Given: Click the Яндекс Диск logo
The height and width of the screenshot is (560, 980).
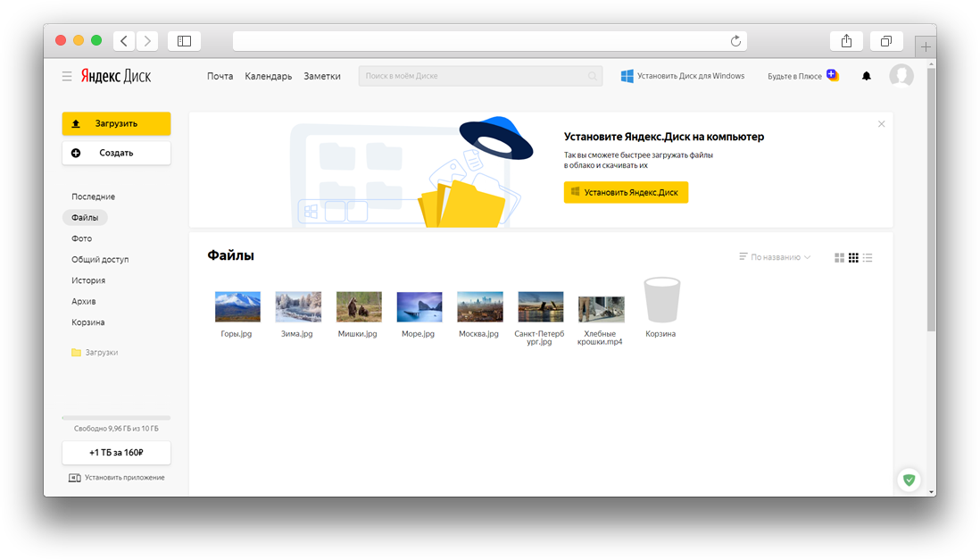Looking at the screenshot, I should tap(116, 76).
